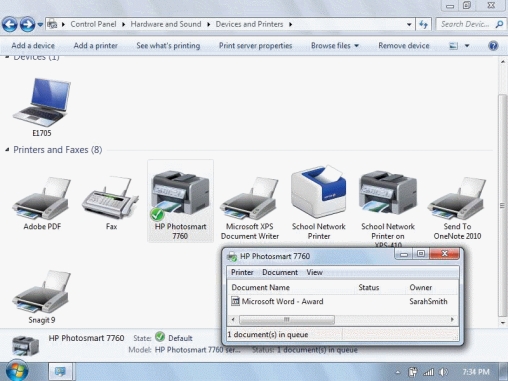Select Microsoft XPS Document Writer
The height and width of the screenshot is (381, 508).
tap(250, 207)
